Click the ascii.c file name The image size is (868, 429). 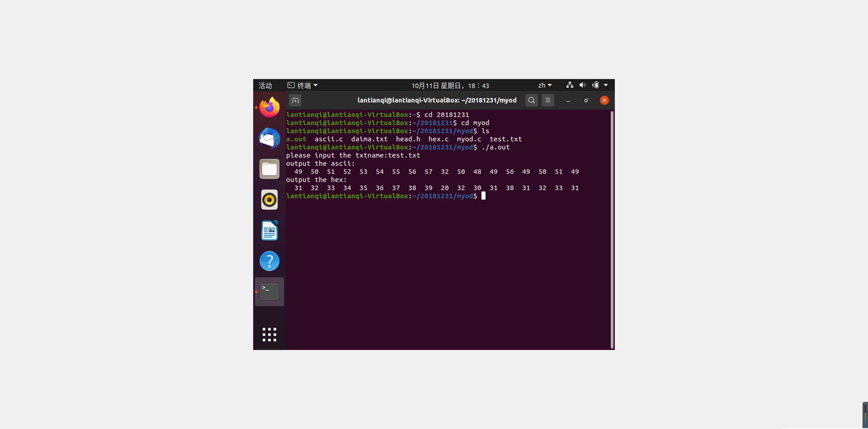(329, 139)
